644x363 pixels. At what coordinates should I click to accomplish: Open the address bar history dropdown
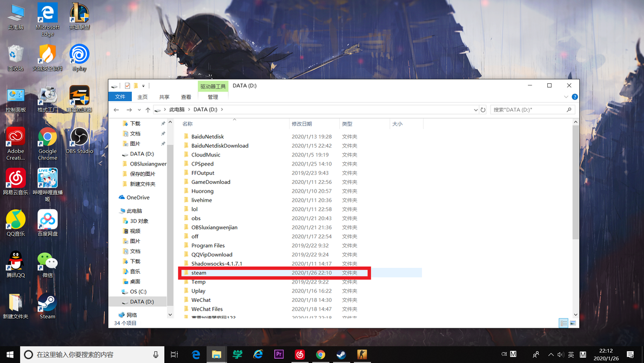point(475,110)
